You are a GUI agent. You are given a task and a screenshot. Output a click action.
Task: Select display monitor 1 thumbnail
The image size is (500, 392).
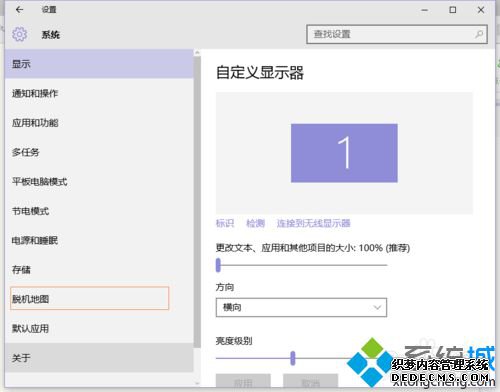[344, 153]
